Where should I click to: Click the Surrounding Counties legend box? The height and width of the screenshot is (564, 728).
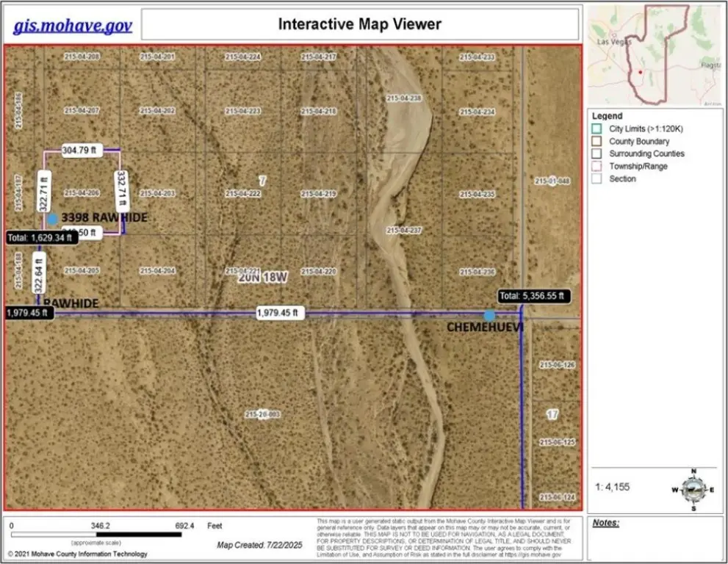598,154
